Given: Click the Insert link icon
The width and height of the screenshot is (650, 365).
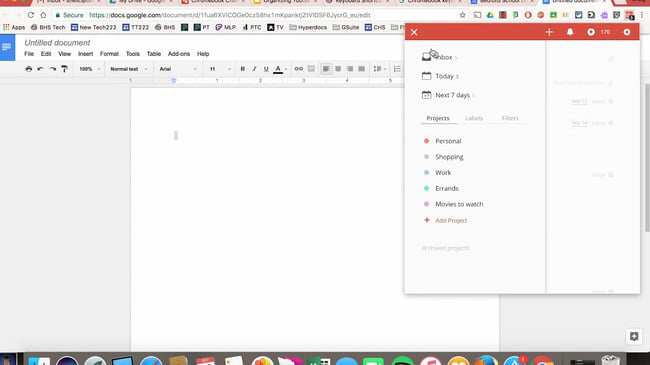Looking at the screenshot, I should click(298, 69).
